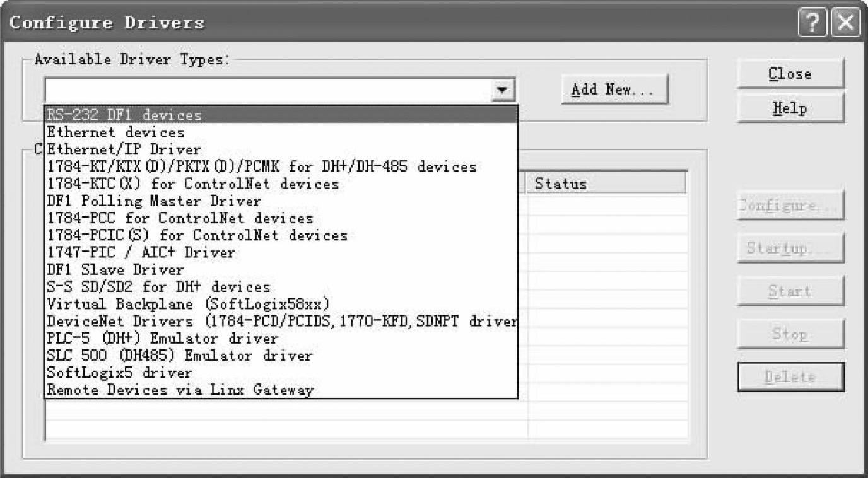This screenshot has width=868, height=478.
Task: Choose 1747-PIC / AIC+ Driver
Action: 281,252
